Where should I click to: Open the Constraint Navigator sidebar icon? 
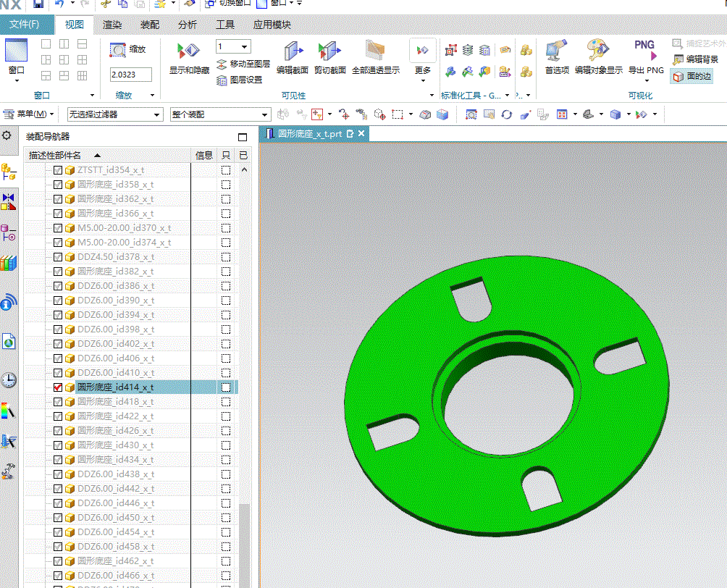(9, 202)
